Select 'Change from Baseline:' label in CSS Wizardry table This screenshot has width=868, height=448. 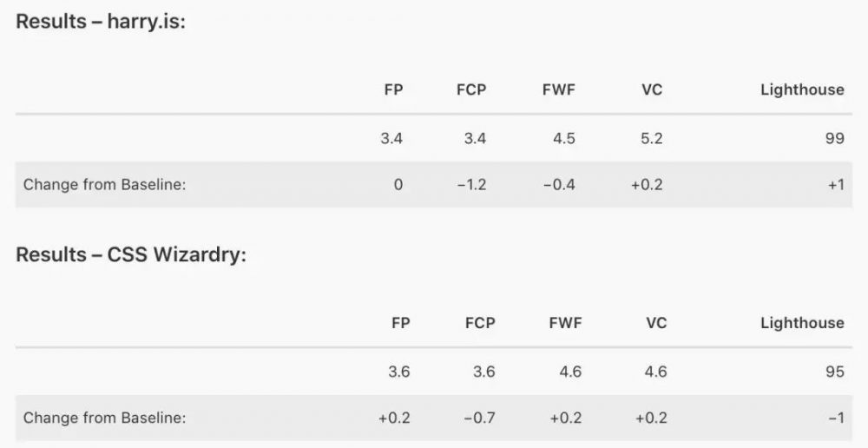pos(105,418)
